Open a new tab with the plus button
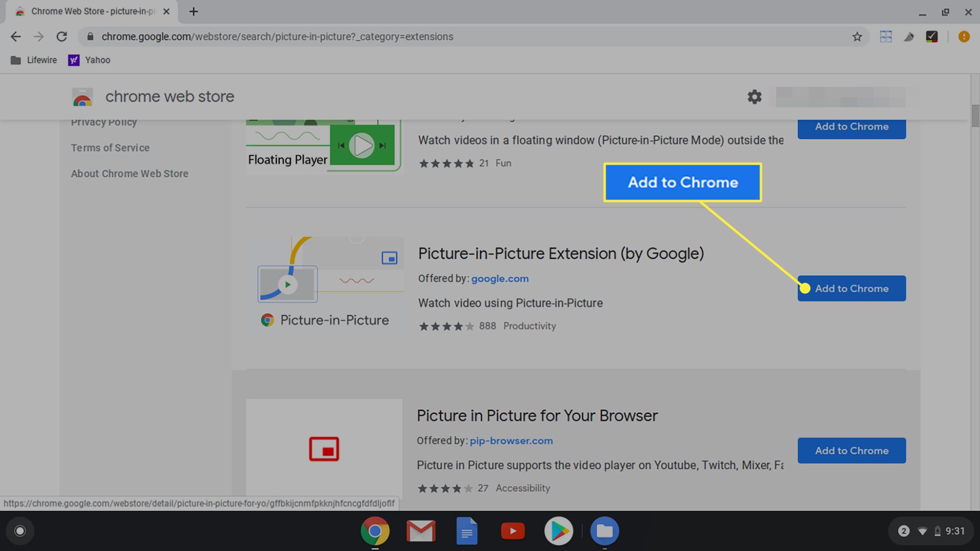The width and height of the screenshot is (980, 551). pos(194,12)
